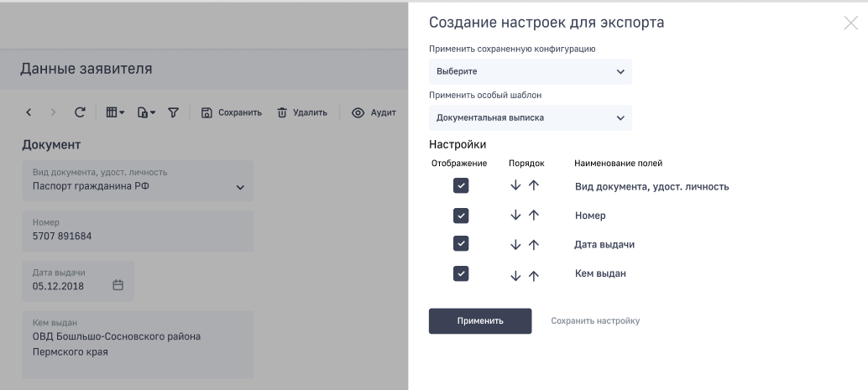Viewport: 868px width, 390px height.
Task: Move Дата выдачи field down
Action: tap(515, 245)
